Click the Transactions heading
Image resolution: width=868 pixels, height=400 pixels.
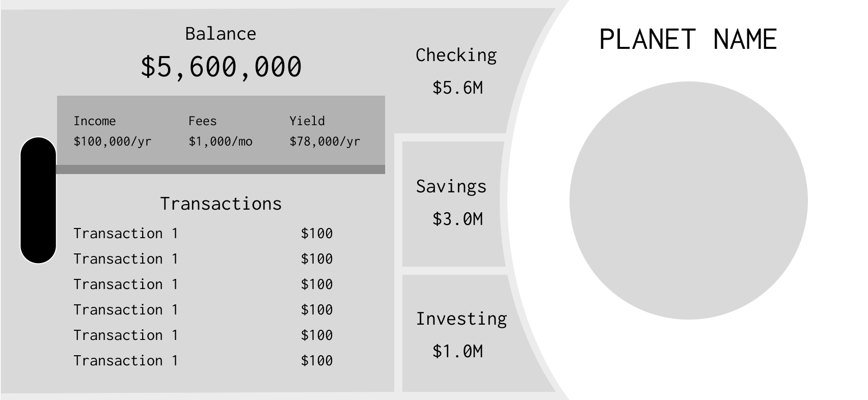coord(221,204)
